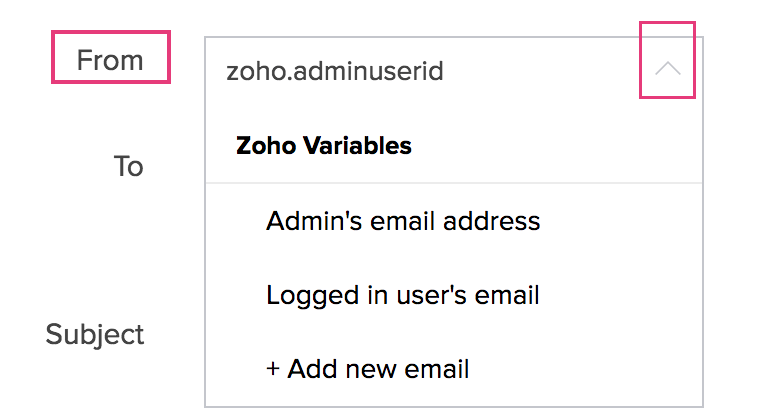Click the zoho.adminuserid field value

pyautogui.click(x=335, y=72)
